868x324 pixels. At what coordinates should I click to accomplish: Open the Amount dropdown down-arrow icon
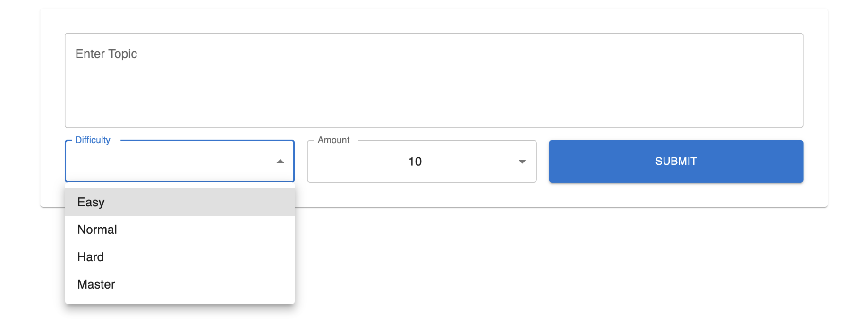(x=522, y=162)
